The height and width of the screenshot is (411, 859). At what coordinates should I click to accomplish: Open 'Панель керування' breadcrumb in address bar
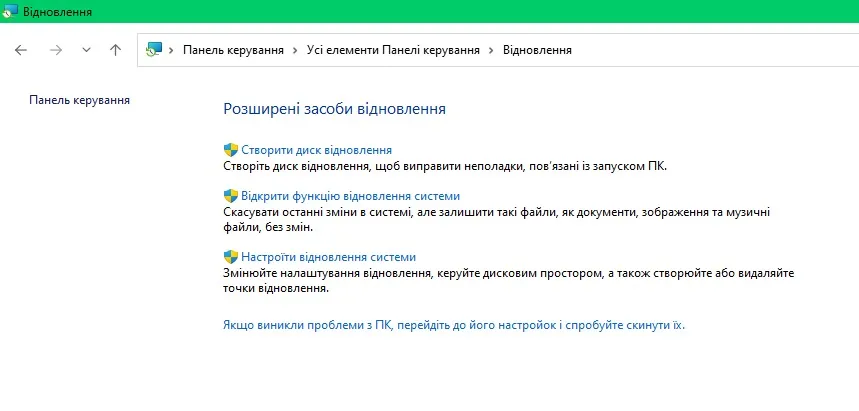tap(233, 50)
